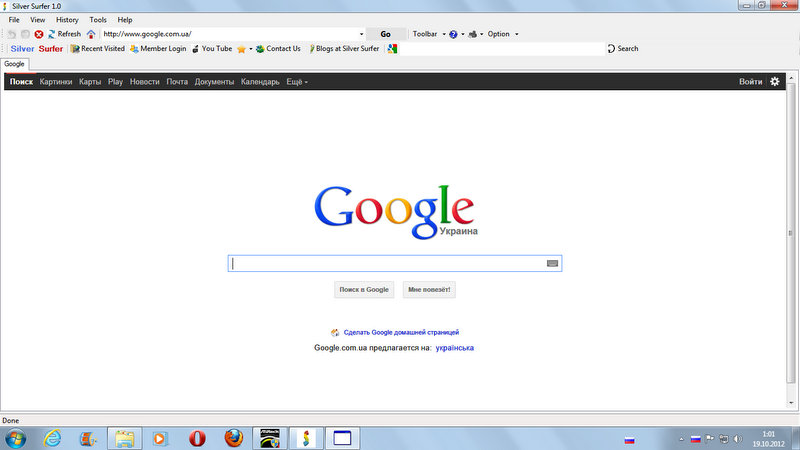Expand the dropdown next to the star
Image resolution: width=800 pixels, height=450 pixels.
pyautogui.click(x=251, y=49)
